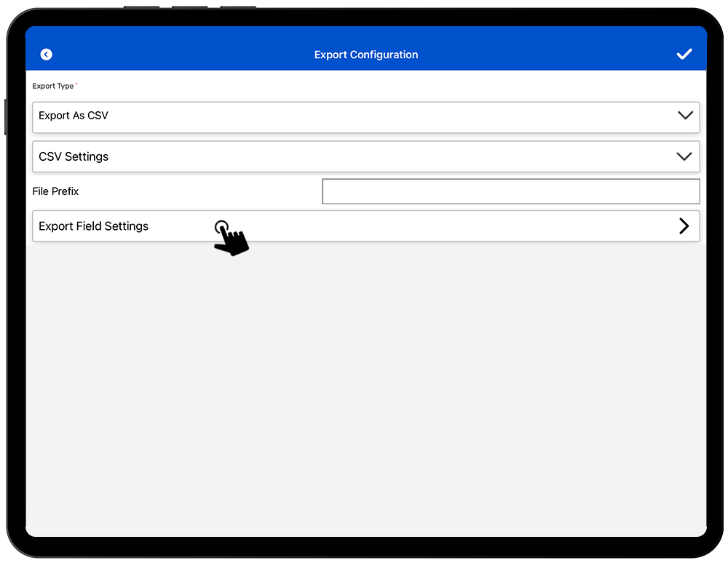This screenshot has height=563, width=728.
Task: Confirm settings with the checkmark icon
Action: pos(684,55)
